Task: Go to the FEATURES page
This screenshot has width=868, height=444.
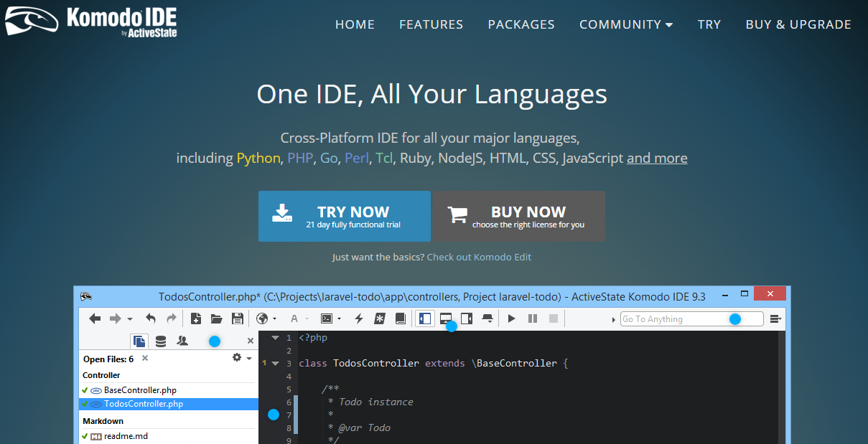Action: click(431, 24)
